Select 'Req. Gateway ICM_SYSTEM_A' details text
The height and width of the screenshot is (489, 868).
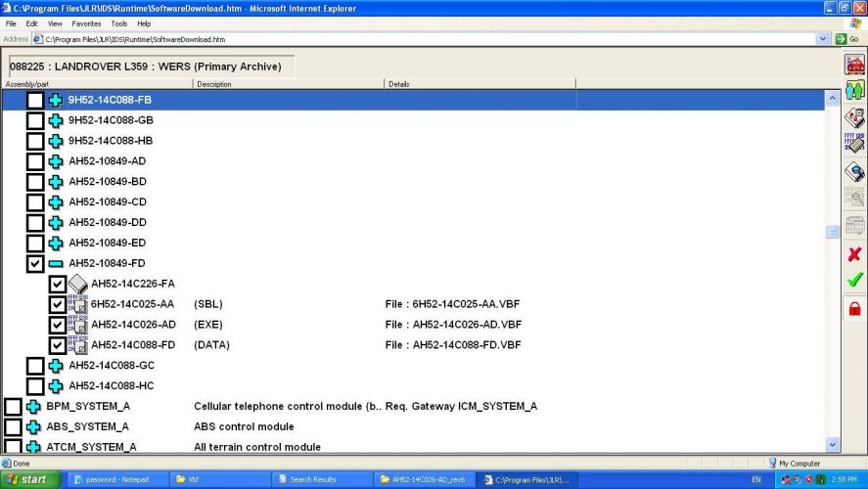(462, 407)
